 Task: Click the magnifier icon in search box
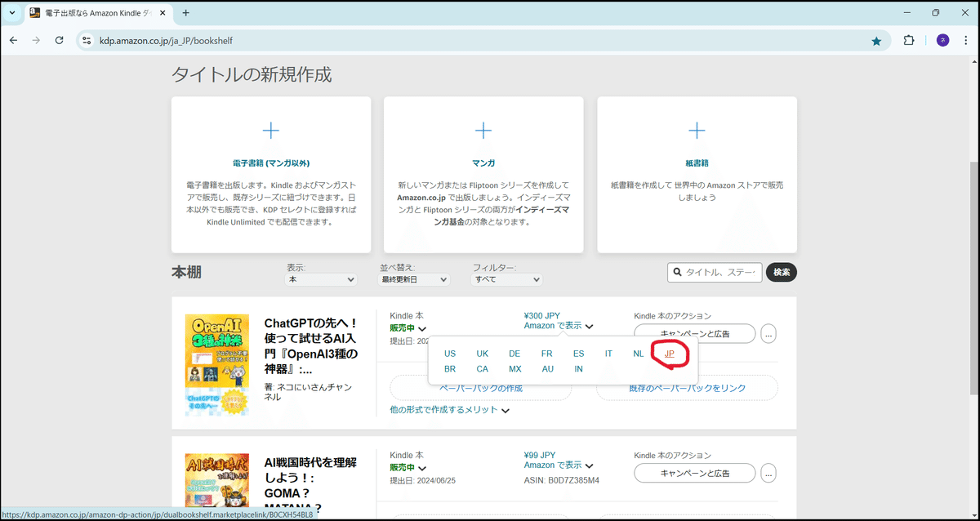tap(677, 273)
